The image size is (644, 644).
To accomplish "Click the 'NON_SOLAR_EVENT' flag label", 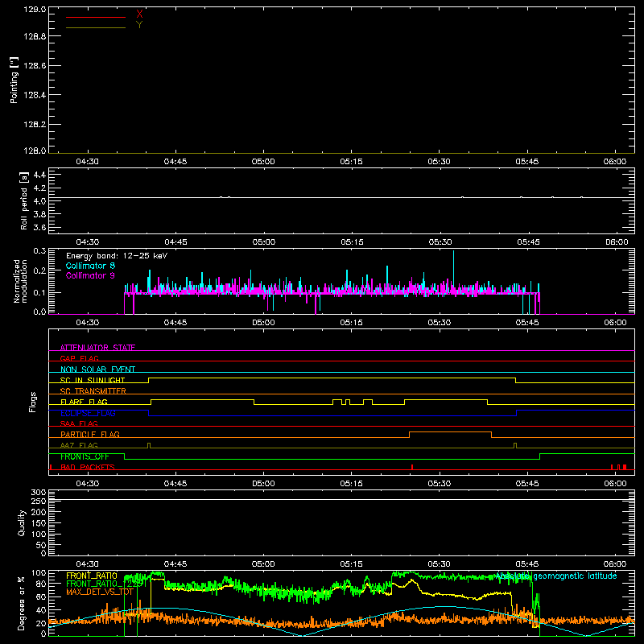I will pos(97,369).
